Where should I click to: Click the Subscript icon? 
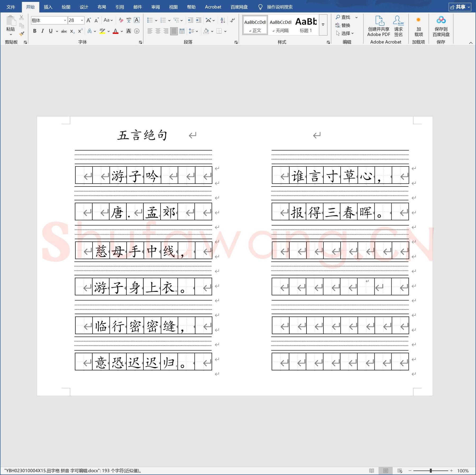pos(72,31)
